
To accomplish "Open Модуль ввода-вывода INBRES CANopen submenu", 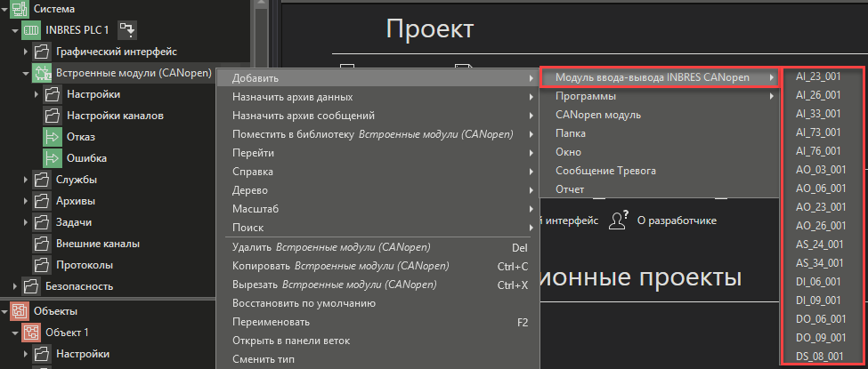I will click(x=660, y=77).
